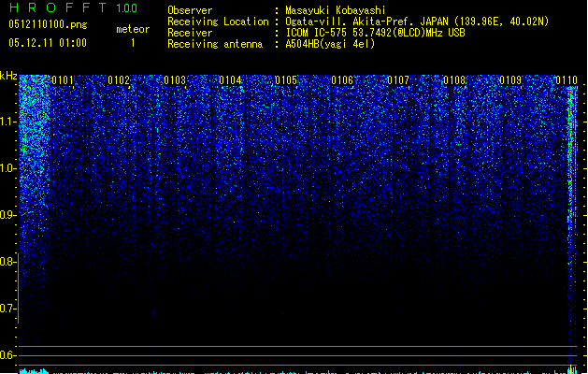The height and width of the screenshot is (374, 588).
Task: Click the Observer label
Action: 190,10
